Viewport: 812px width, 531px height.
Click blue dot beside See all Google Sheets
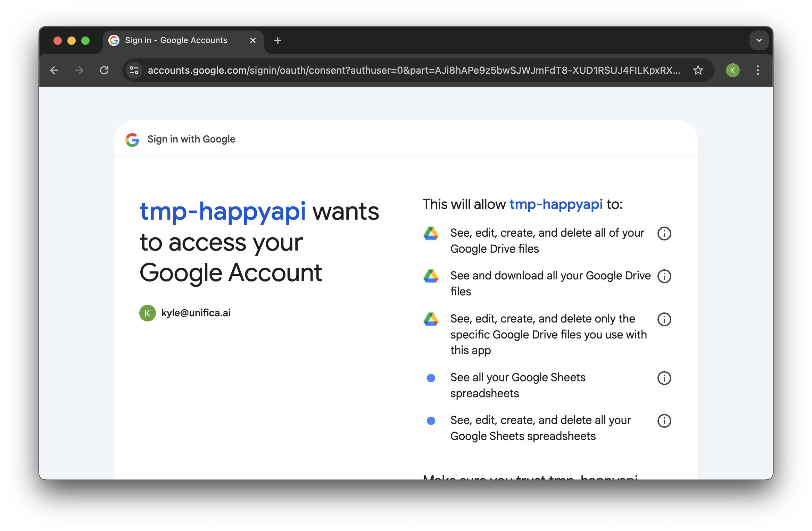click(431, 378)
